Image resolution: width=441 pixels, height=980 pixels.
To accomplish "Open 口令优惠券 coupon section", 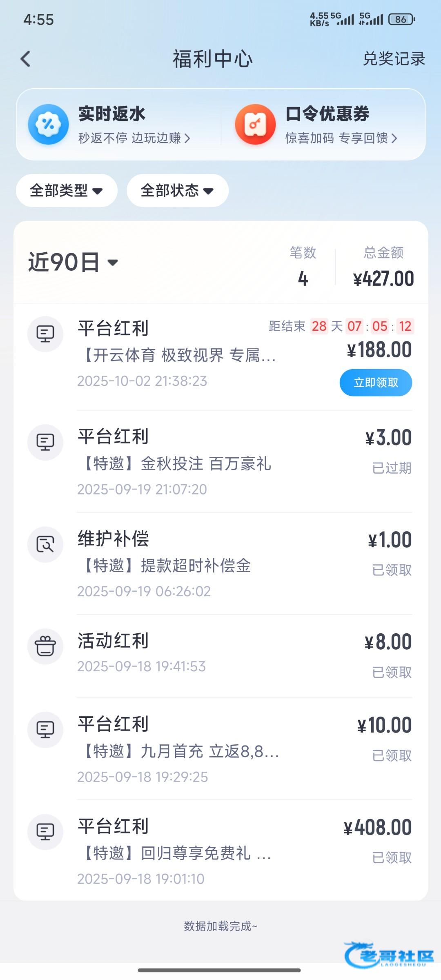I will click(x=327, y=114).
